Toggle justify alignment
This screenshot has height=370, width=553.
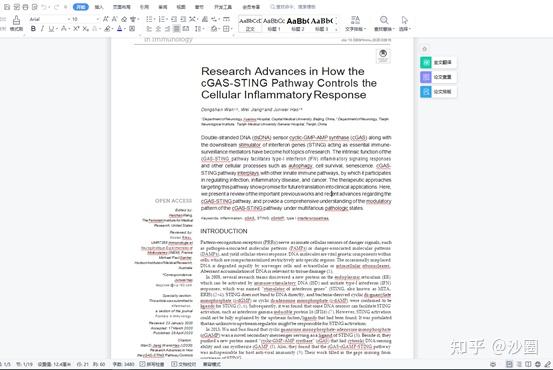point(177,29)
